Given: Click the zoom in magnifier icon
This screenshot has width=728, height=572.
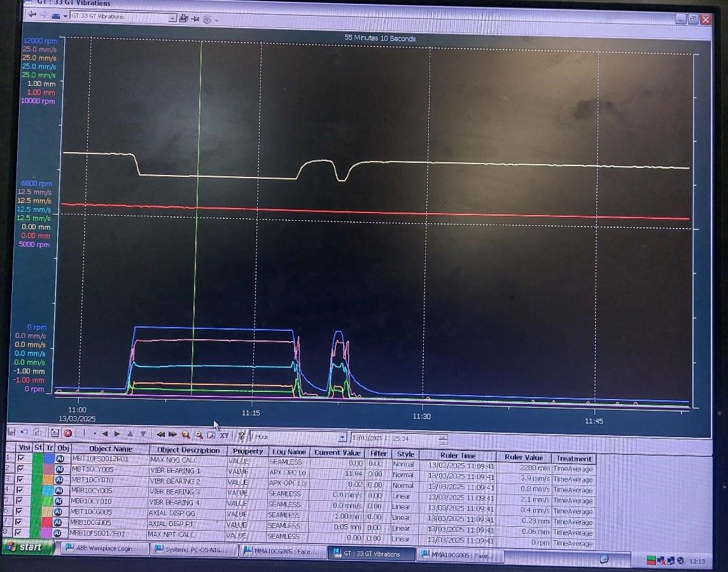Looking at the screenshot, I should click(186, 435).
